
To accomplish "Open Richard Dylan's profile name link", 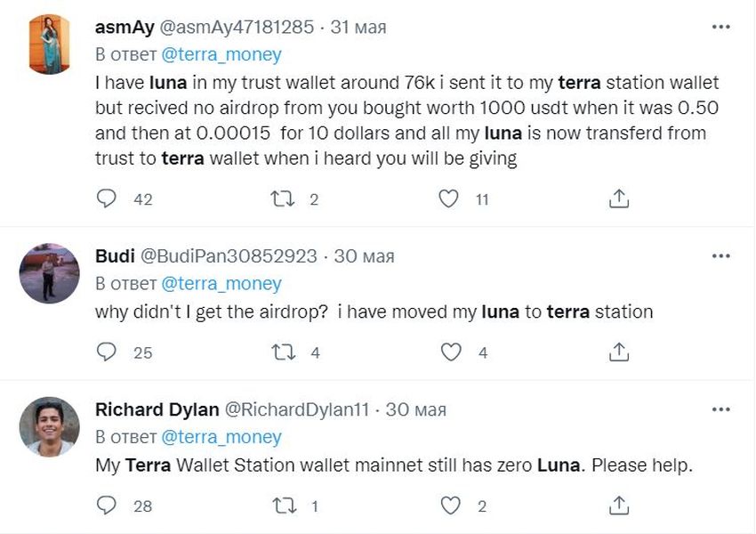I will (157, 409).
